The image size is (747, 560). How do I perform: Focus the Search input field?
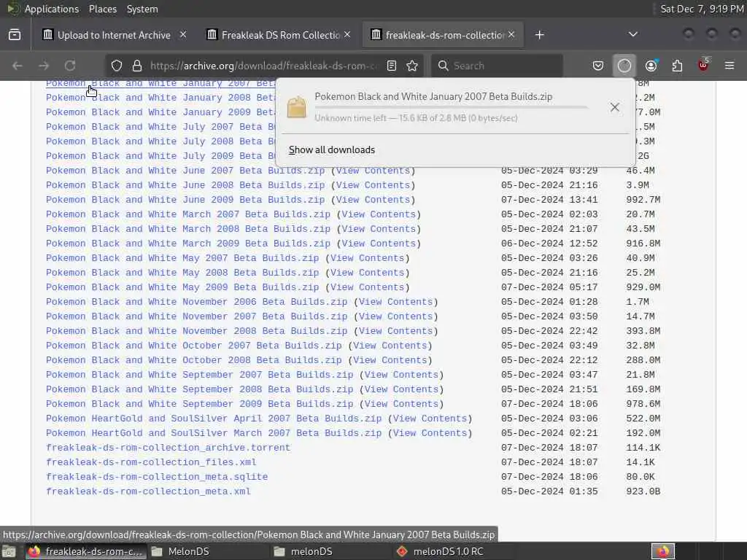tap(498, 66)
